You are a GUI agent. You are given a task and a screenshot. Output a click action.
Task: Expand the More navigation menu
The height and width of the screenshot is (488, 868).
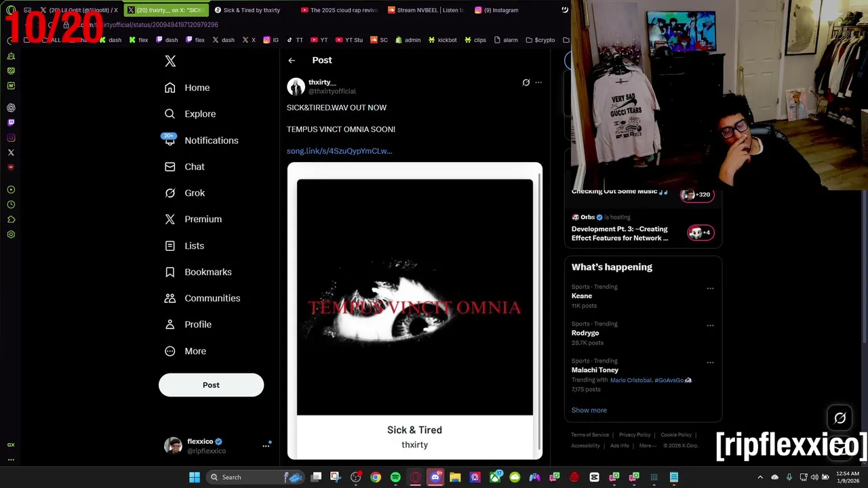click(x=185, y=351)
